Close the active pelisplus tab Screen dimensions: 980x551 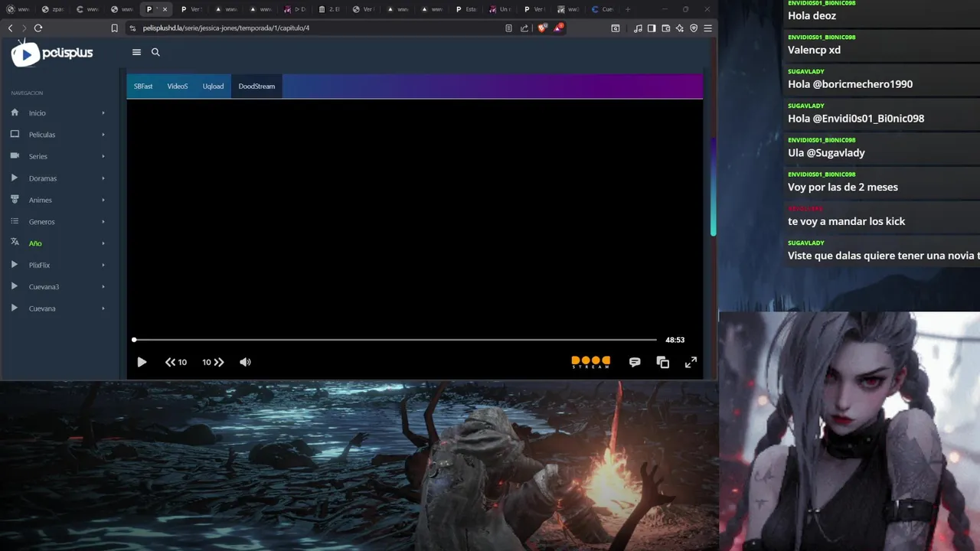165,9
